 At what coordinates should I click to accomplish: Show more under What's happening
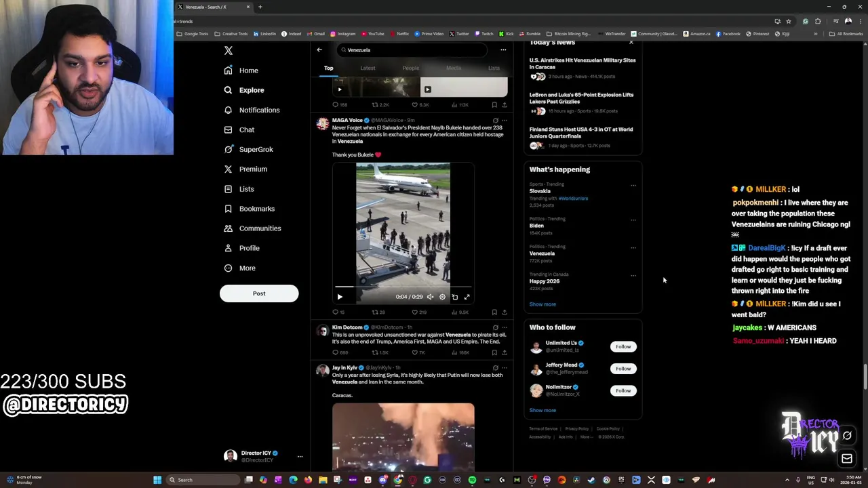coord(542,304)
